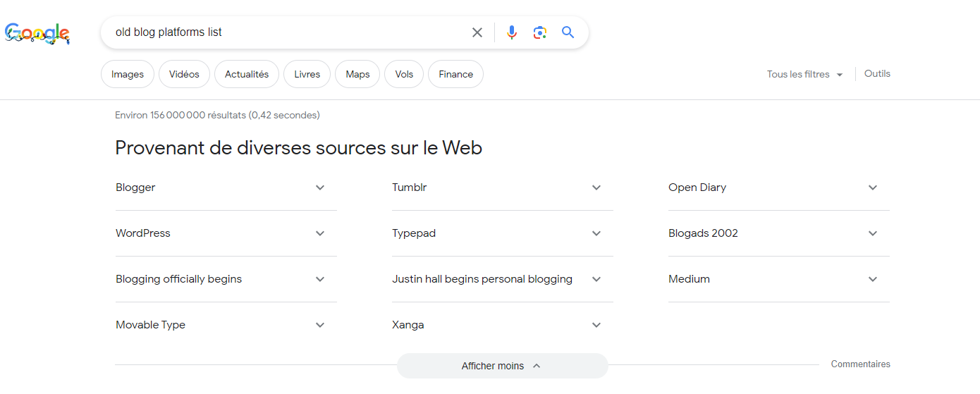
Task: Click the 'Movable Type' entry text
Action: [150, 325]
